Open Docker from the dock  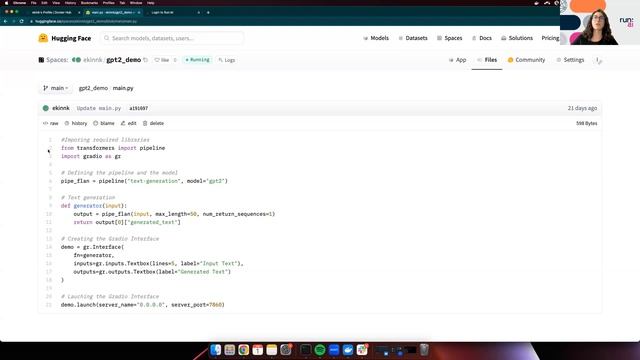pyautogui.click(x=348, y=350)
